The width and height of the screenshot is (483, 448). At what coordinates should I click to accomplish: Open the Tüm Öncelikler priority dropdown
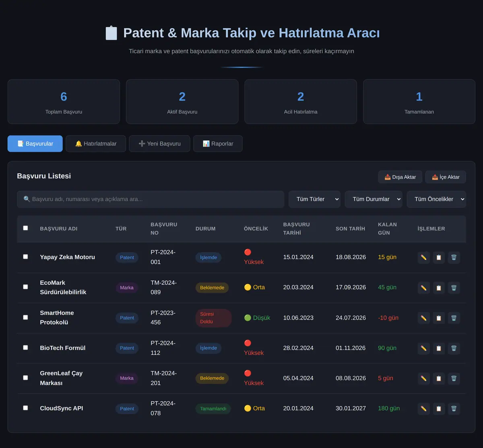(x=436, y=199)
